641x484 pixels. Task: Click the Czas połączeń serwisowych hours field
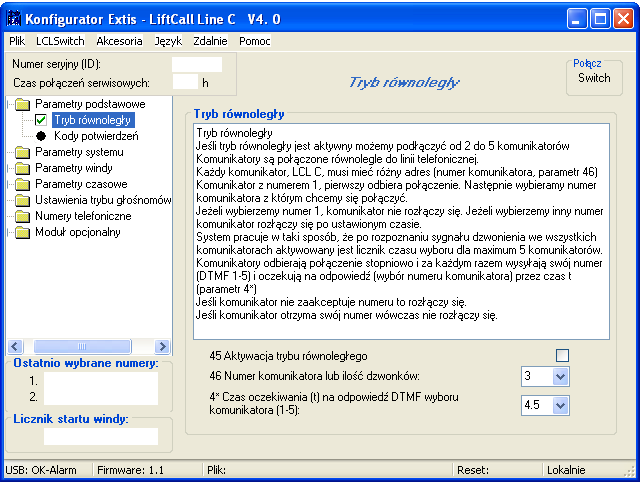(185, 82)
